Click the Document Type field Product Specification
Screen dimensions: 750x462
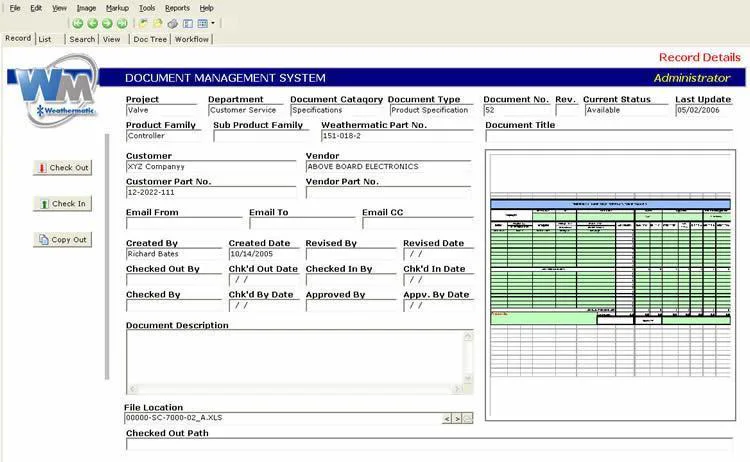pos(431,110)
